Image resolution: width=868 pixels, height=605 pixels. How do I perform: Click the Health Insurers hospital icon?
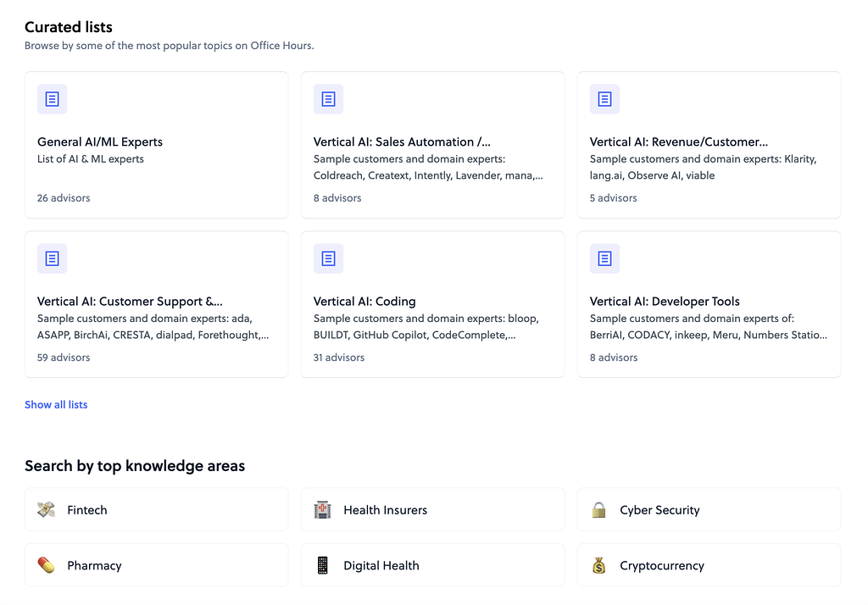pos(323,510)
